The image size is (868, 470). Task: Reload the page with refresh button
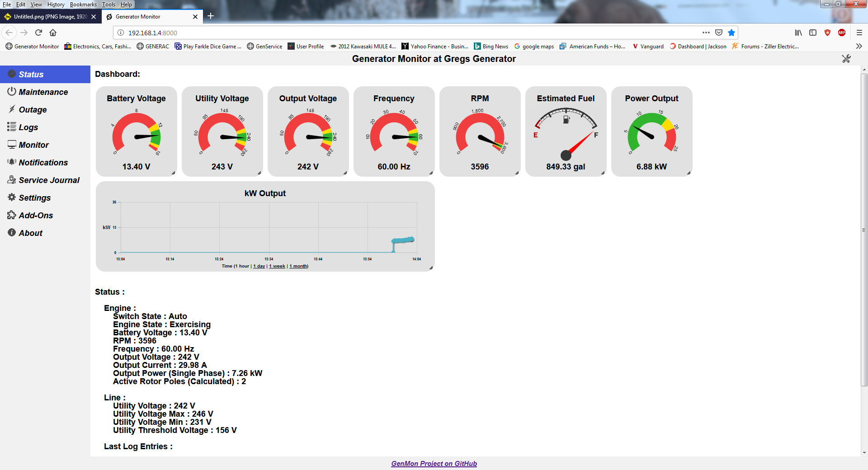pos(38,33)
